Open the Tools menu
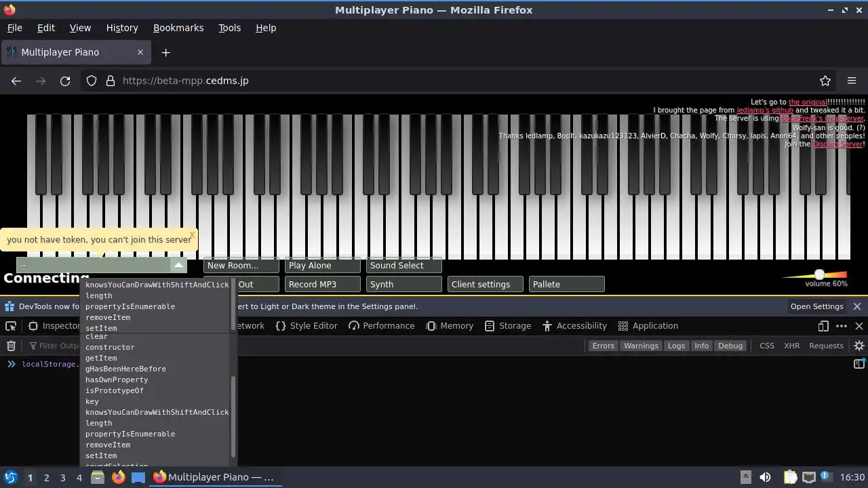This screenshot has width=868, height=488. (229, 28)
